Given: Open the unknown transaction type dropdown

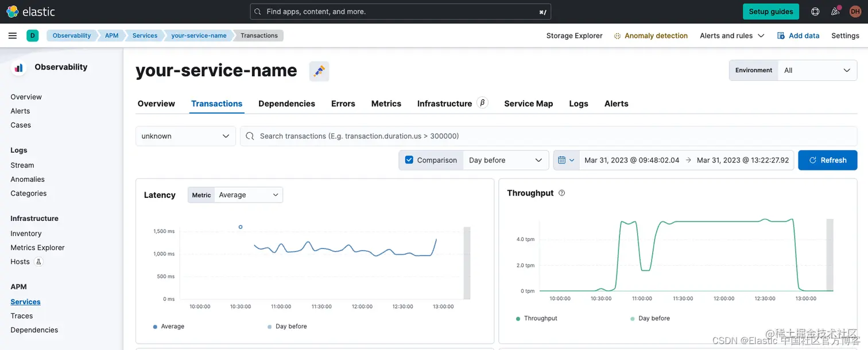Looking at the screenshot, I should pyautogui.click(x=185, y=136).
